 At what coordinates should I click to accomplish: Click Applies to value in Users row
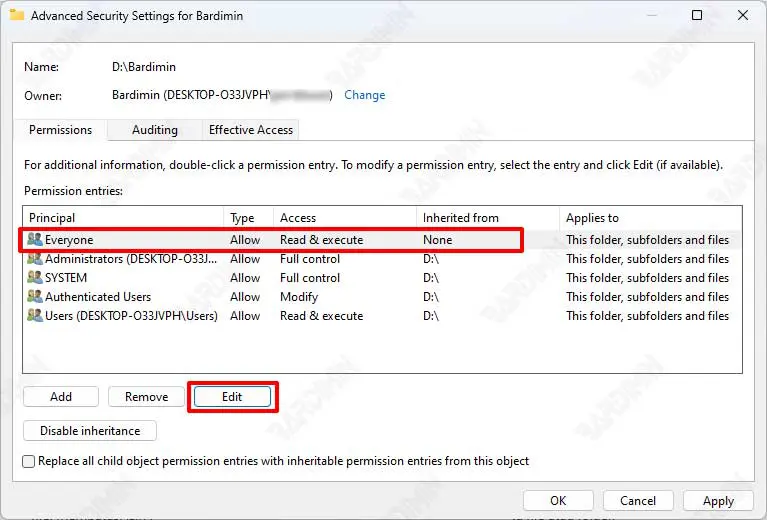click(x=647, y=316)
